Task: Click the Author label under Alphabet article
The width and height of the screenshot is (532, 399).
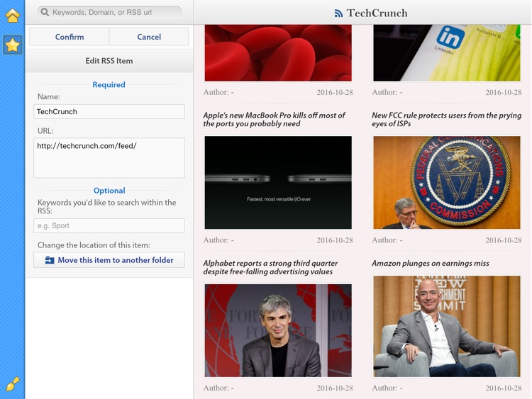Action: [218, 388]
